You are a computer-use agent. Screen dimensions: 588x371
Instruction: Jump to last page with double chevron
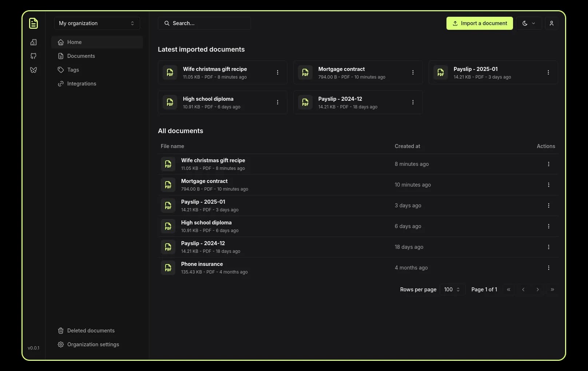point(552,290)
